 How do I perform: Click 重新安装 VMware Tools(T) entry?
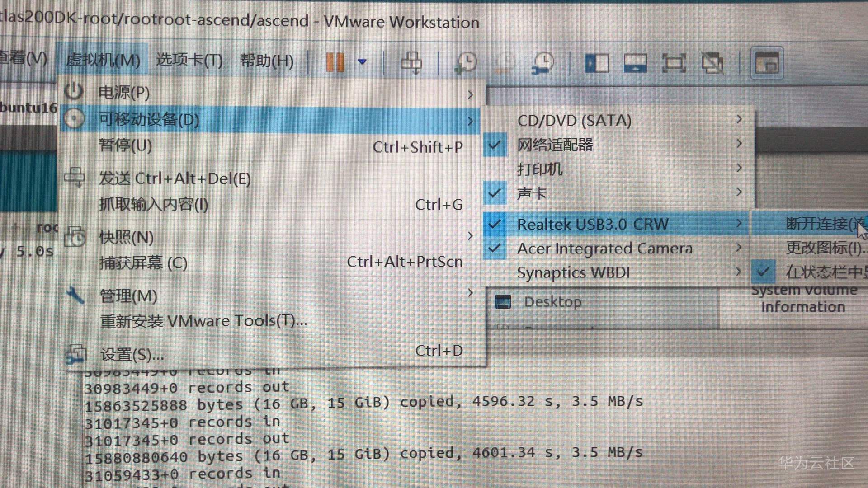click(203, 321)
